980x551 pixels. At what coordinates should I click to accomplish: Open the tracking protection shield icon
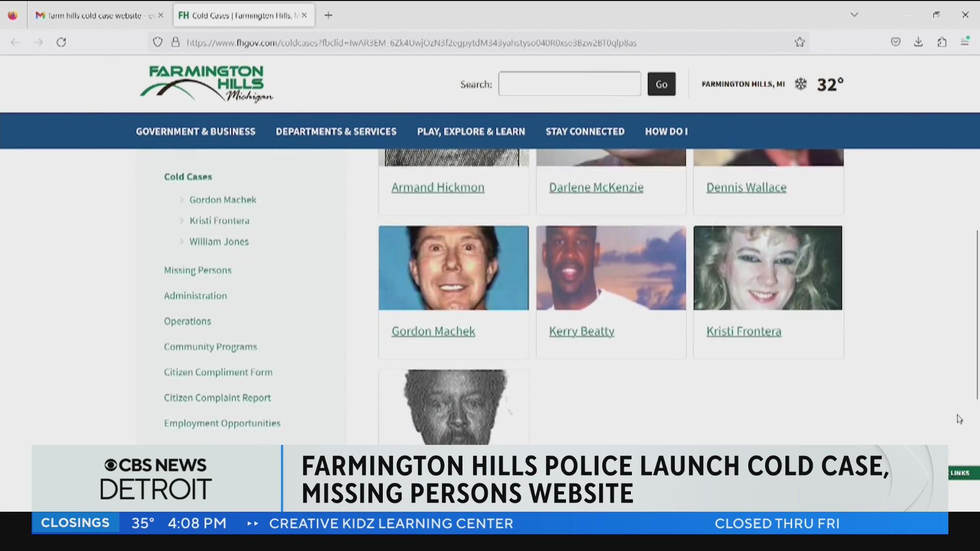157,42
